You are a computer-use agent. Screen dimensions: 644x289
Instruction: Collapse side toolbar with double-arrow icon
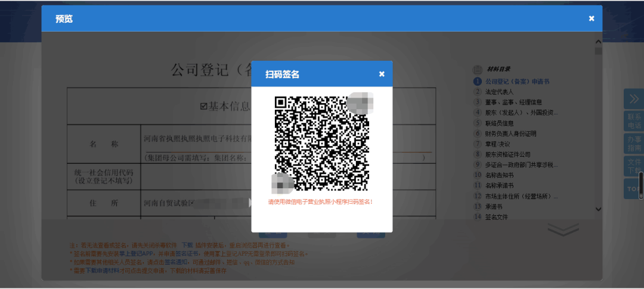pos(634,99)
